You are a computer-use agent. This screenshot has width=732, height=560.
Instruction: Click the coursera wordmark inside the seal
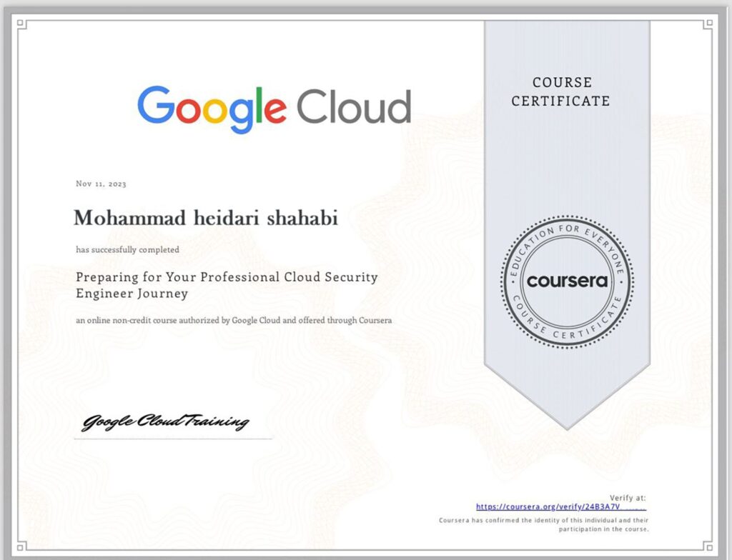point(567,281)
